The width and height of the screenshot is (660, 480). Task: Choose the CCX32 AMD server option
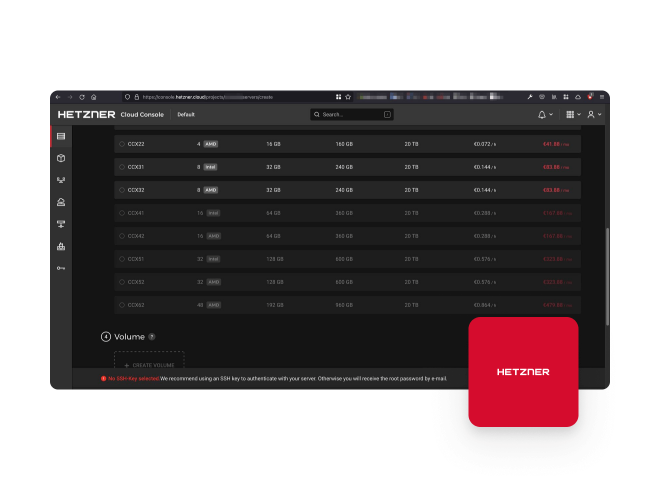click(x=122, y=190)
